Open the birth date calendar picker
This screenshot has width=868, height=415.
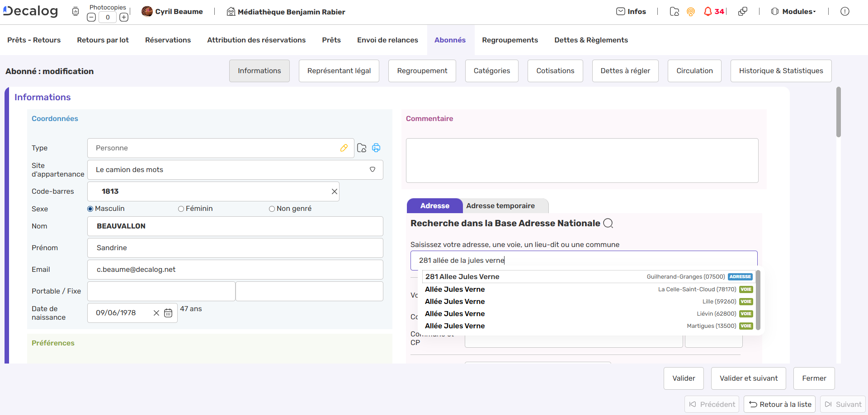pyautogui.click(x=168, y=313)
